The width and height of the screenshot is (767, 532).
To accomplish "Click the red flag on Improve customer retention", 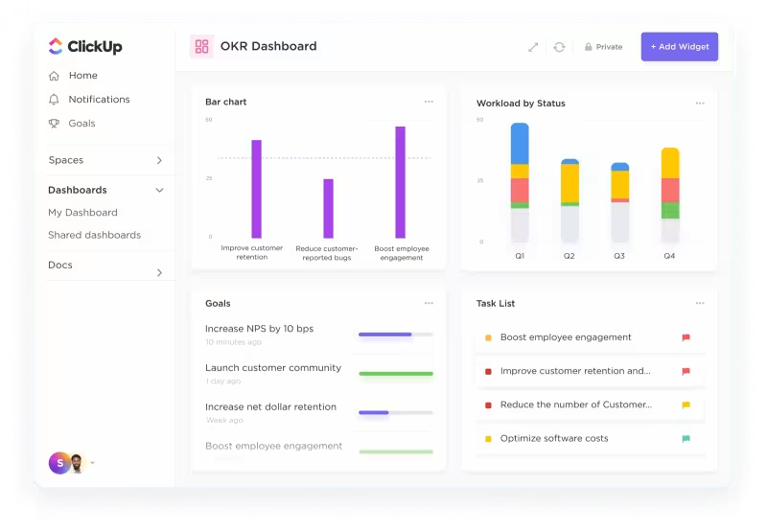I will [686, 371].
